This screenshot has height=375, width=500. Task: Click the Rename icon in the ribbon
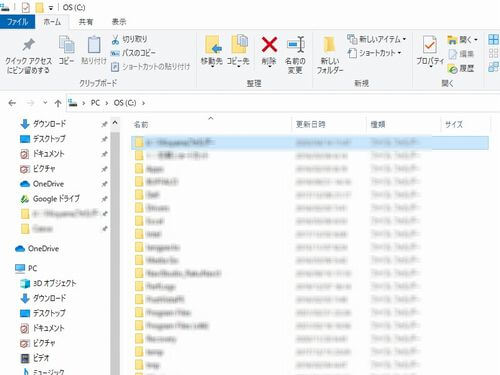coord(295,55)
